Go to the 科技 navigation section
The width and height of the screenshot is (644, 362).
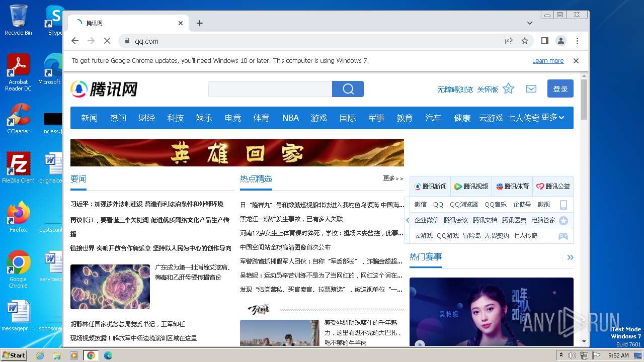pyautogui.click(x=175, y=118)
